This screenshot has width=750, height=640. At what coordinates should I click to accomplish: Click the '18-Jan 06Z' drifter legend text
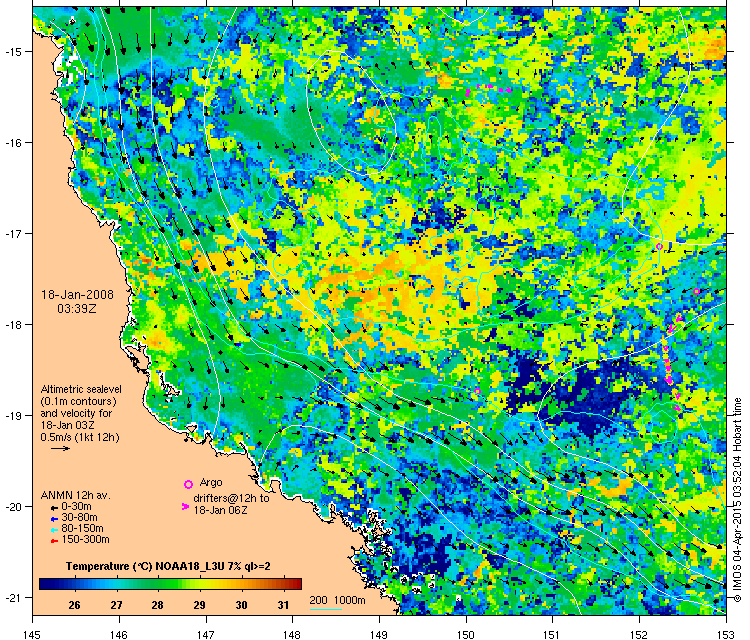point(221,510)
